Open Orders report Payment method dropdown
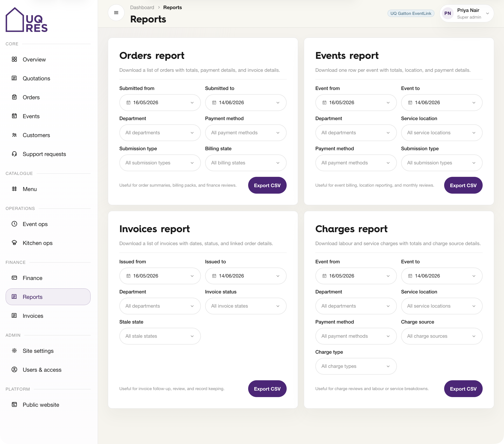504x444 pixels. click(x=246, y=133)
